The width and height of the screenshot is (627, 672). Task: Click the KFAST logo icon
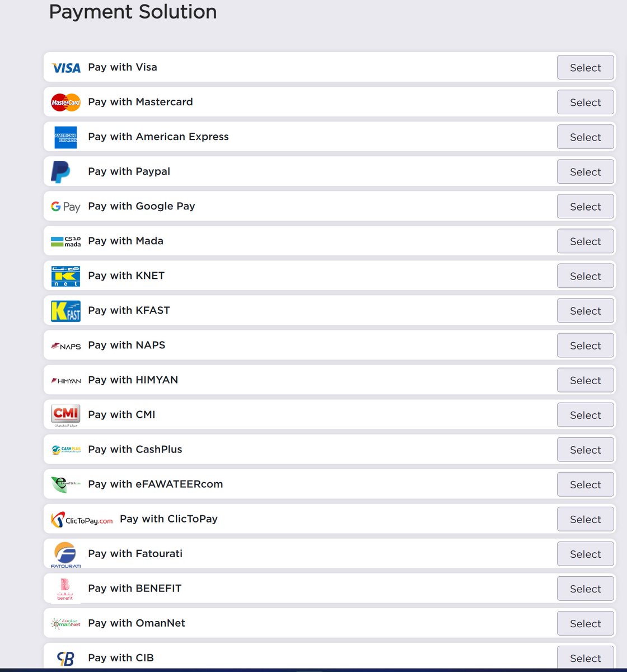tap(65, 311)
